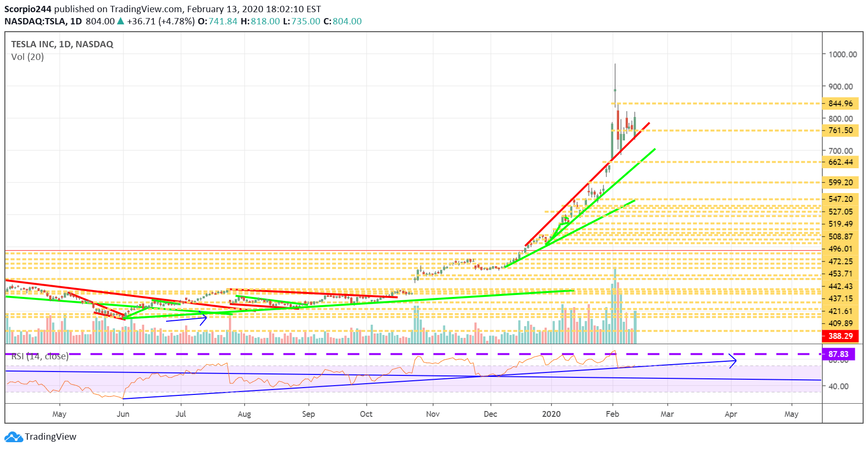Click the Feb label on time axis
This screenshot has height=450, width=868.
(x=612, y=414)
